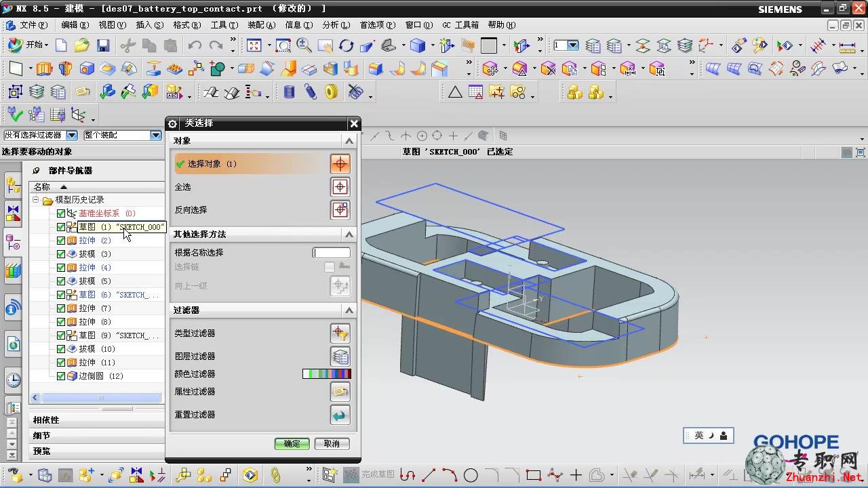This screenshot has height=488, width=868.
Task: Collapse the 模型历史记录 tree node
Action: [36, 200]
